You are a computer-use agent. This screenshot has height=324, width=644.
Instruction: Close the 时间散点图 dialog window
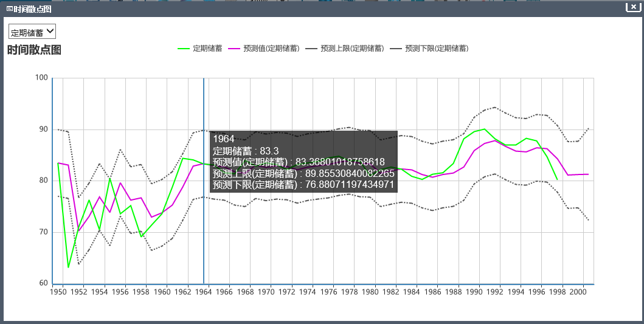click(633, 7)
